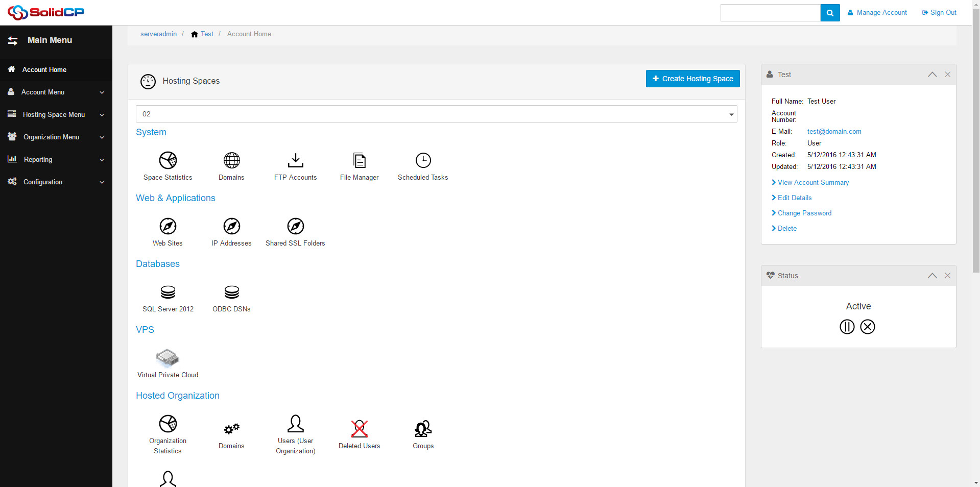Close the Status panel
This screenshot has width=980, height=487.
tap(947, 276)
